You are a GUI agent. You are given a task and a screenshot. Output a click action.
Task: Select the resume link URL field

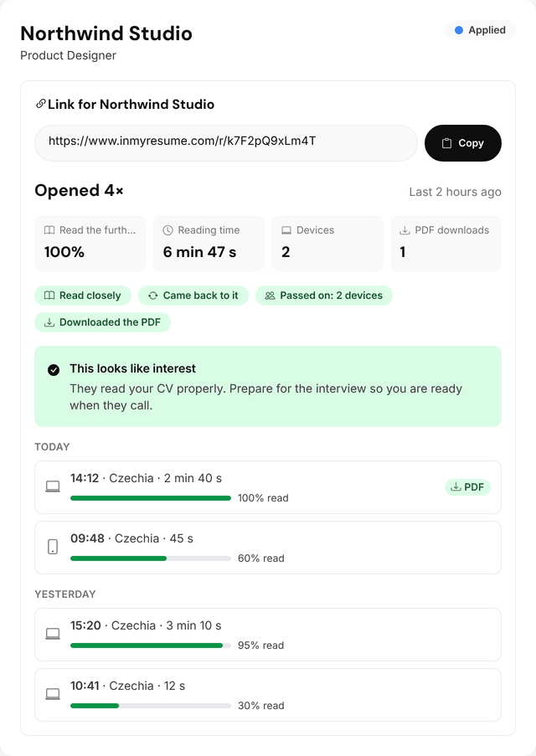click(x=226, y=143)
